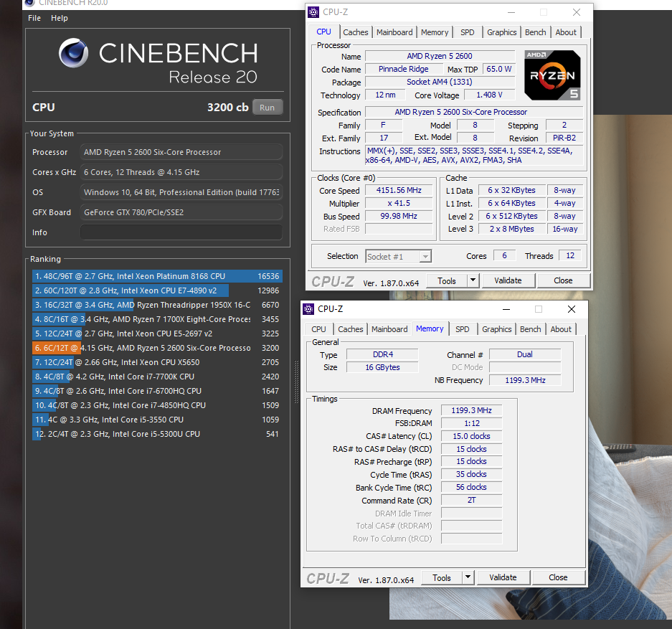Image resolution: width=672 pixels, height=629 pixels.
Task: Click Close button in the Memory CPU-Z window
Action: pyautogui.click(x=557, y=577)
